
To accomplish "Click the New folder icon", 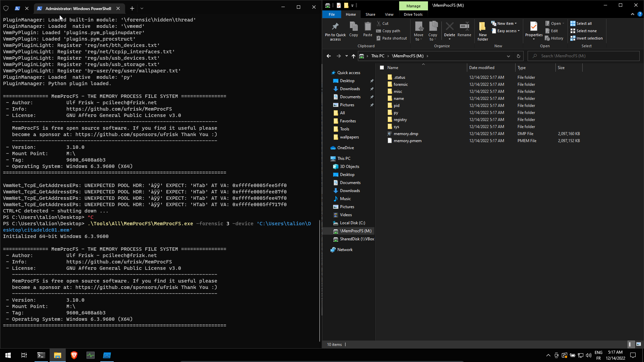I will (x=482, y=26).
